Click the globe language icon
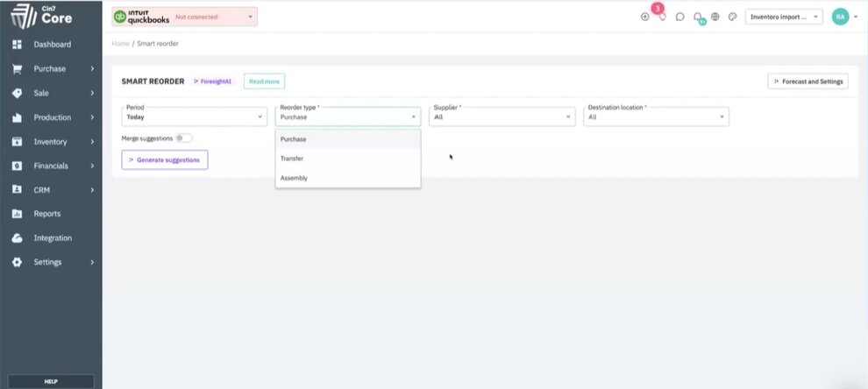The width and height of the screenshot is (868, 389). [x=715, y=17]
